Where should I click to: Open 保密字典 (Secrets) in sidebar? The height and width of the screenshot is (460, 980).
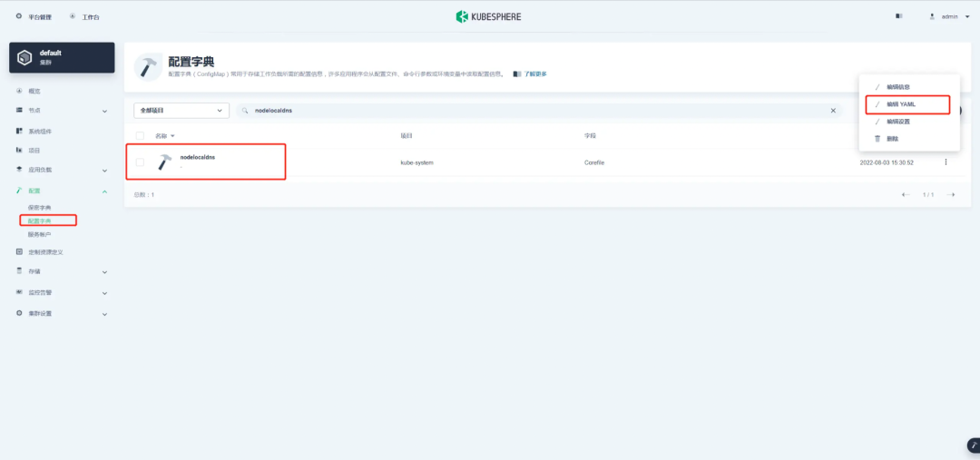[x=39, y=207]
